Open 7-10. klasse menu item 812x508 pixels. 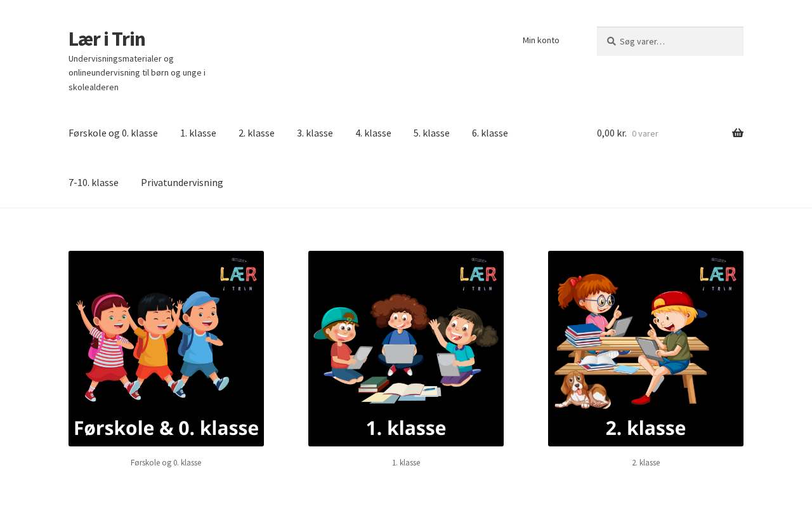(93, 183)
